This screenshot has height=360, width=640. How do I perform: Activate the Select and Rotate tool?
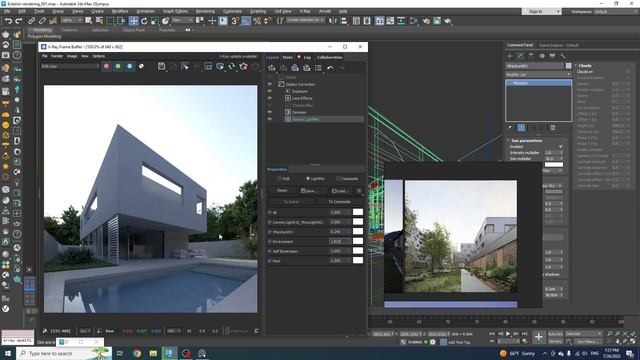click(144, 20)
